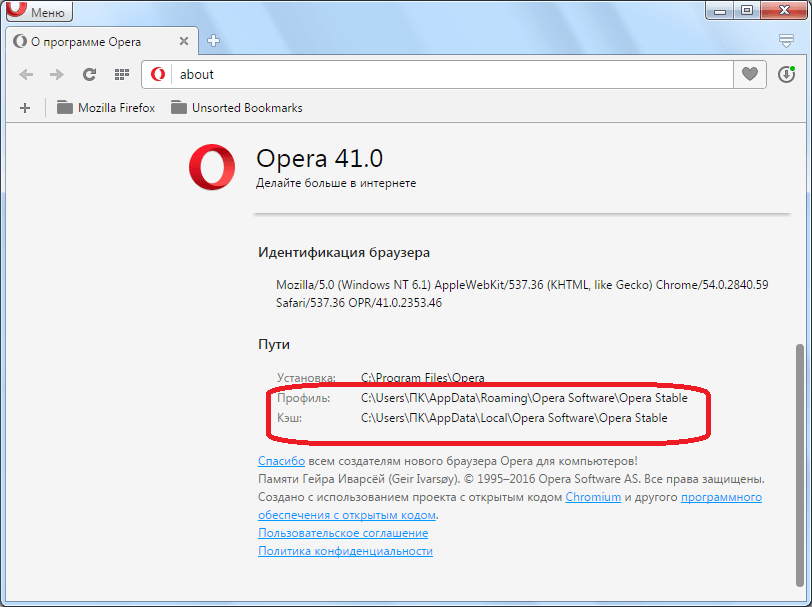Open Политика конфиденциальности link
Viewport: 812px width, 607px height.
345,551
